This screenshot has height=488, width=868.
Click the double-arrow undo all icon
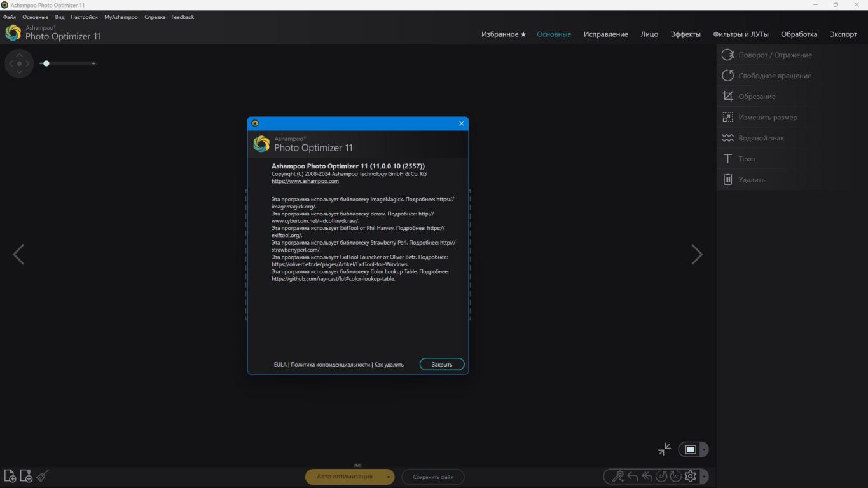[x=647, y=476]
